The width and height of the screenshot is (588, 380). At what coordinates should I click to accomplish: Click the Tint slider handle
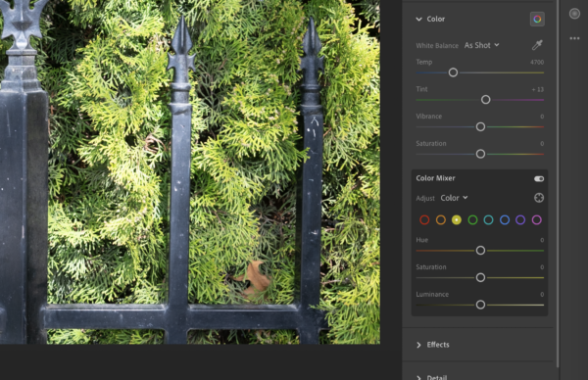(486, 100)
